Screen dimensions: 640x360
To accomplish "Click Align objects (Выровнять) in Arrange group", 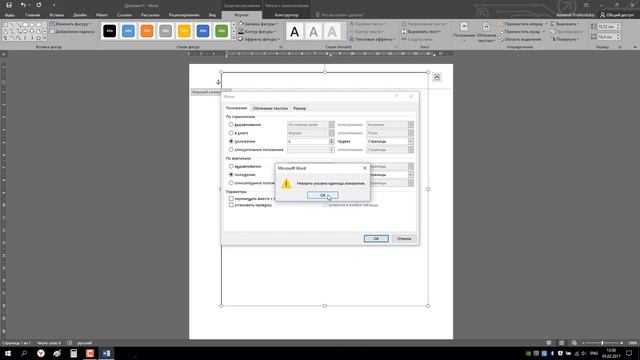I will coord(564,24).
